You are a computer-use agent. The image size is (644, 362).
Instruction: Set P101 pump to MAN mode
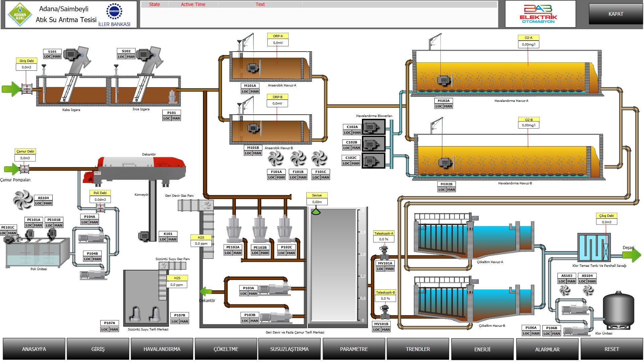pyautogui.click(x=176, y=118)
